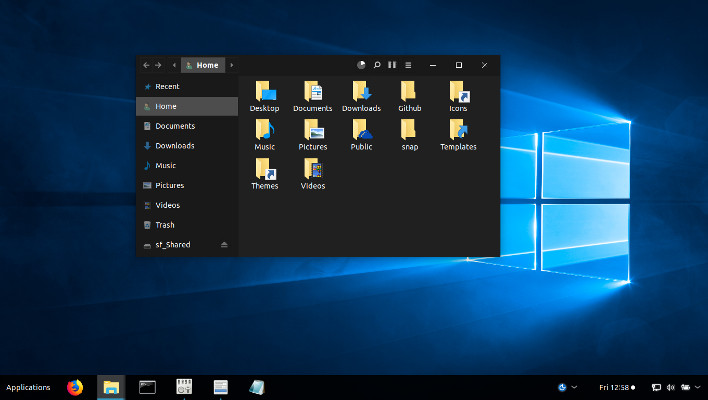Go back with the left arrow button
This screenshot has width=708, height=400.
[146, 65]
